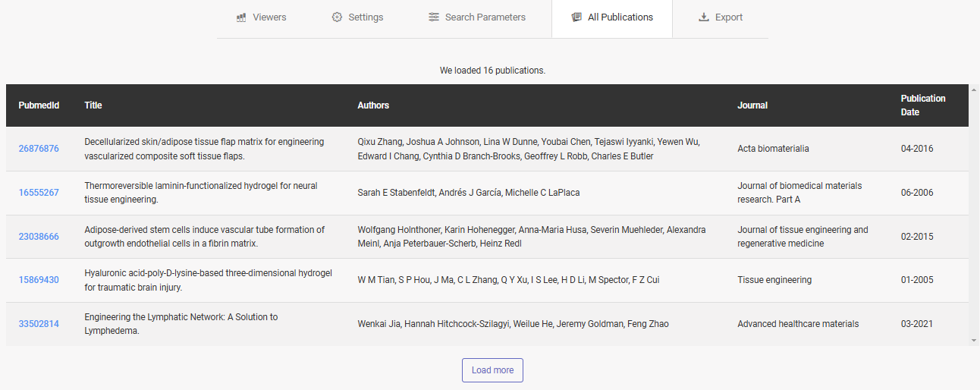
Task: Open PubMed link 16555267
Action: coord(39,193)
